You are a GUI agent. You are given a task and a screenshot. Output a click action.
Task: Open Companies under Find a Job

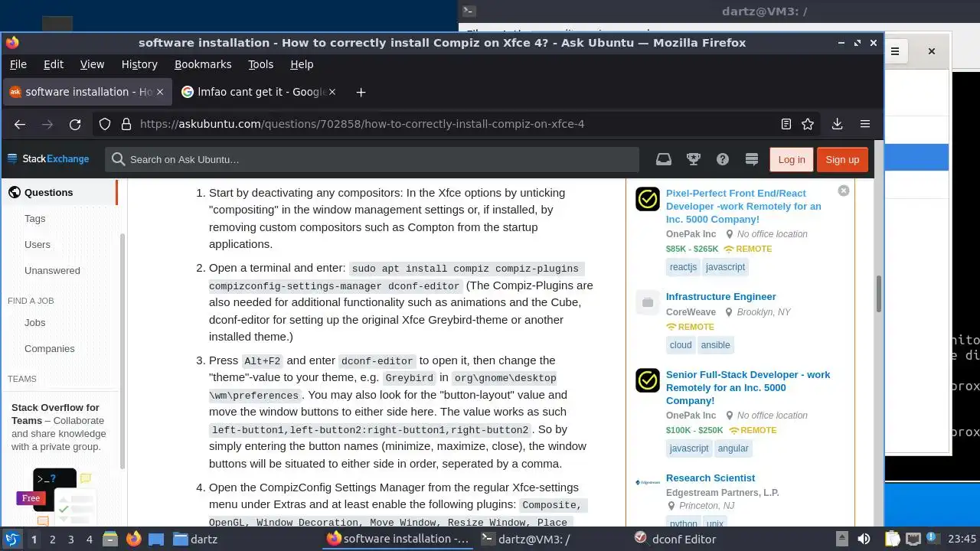click(49, 349)
